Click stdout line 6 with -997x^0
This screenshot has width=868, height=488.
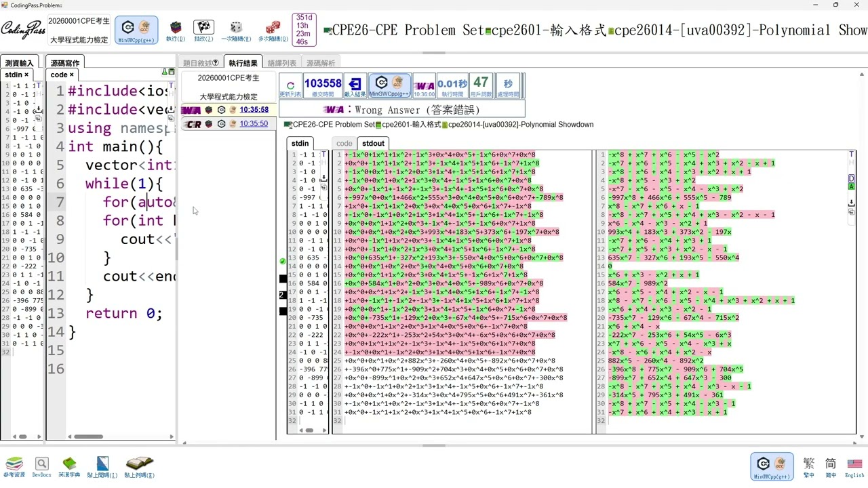(x=454, y=197)
